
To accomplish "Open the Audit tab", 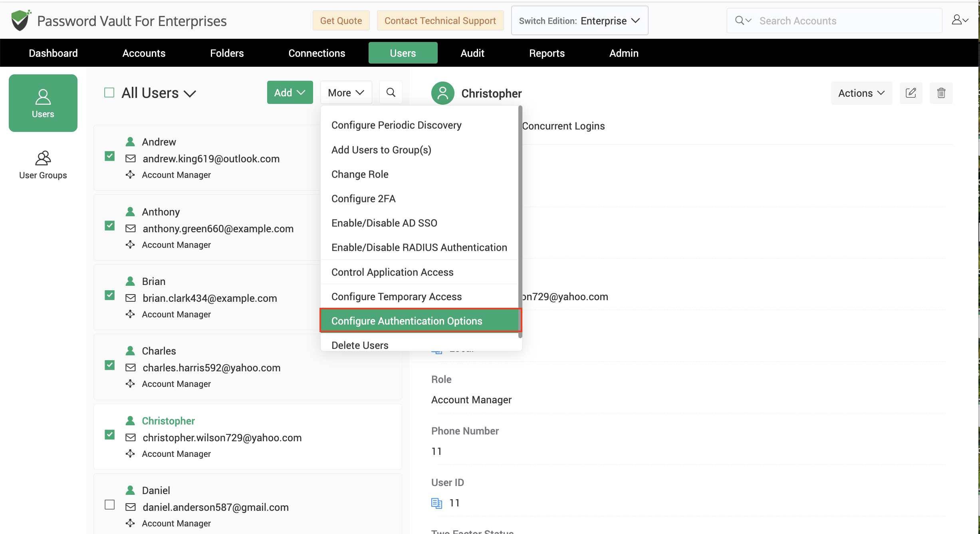I will click(x=472, y=53).
